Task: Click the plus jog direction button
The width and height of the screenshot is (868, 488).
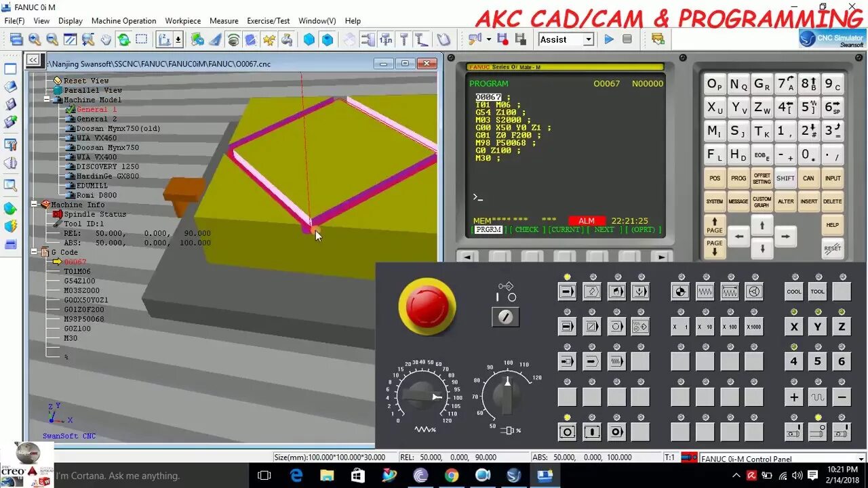Action: pos(794,397)
